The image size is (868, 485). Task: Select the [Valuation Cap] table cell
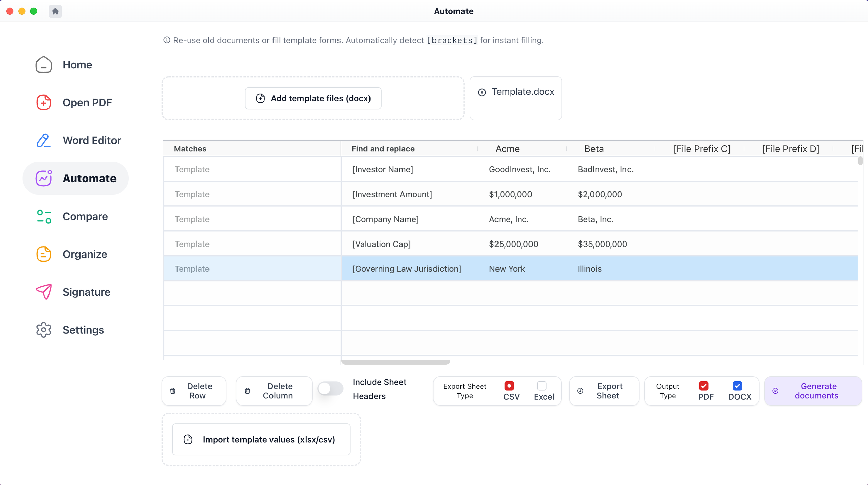(x=381, y=244)
